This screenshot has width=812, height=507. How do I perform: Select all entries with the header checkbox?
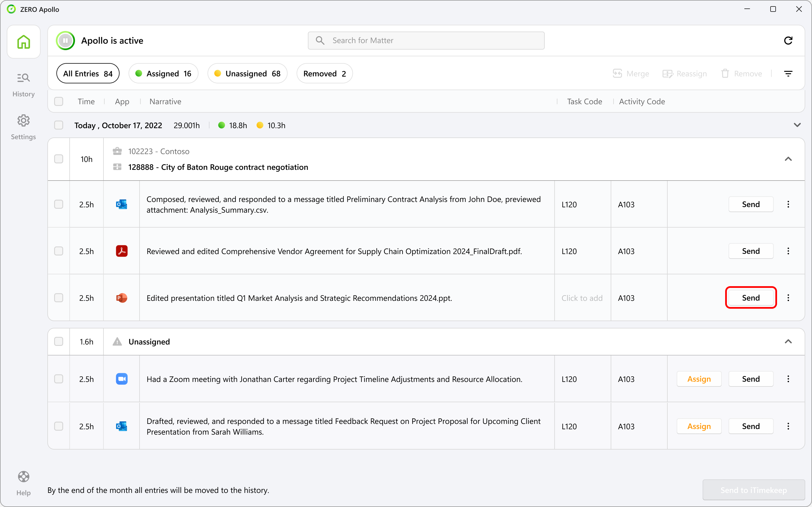click(x=59, y=101)
